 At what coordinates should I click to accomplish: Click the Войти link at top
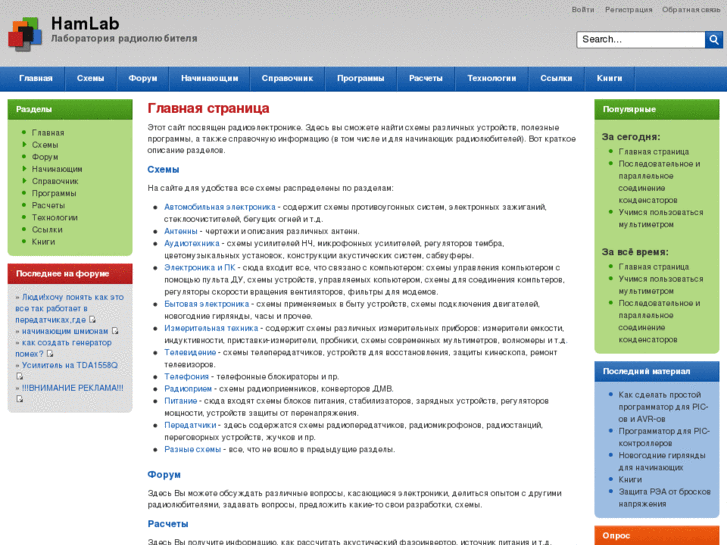(x=583, y=9)
